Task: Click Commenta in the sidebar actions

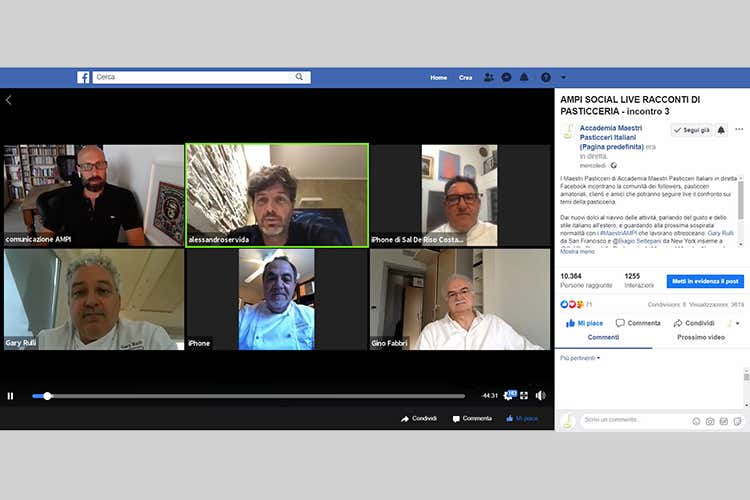Action: click(638, 323)
